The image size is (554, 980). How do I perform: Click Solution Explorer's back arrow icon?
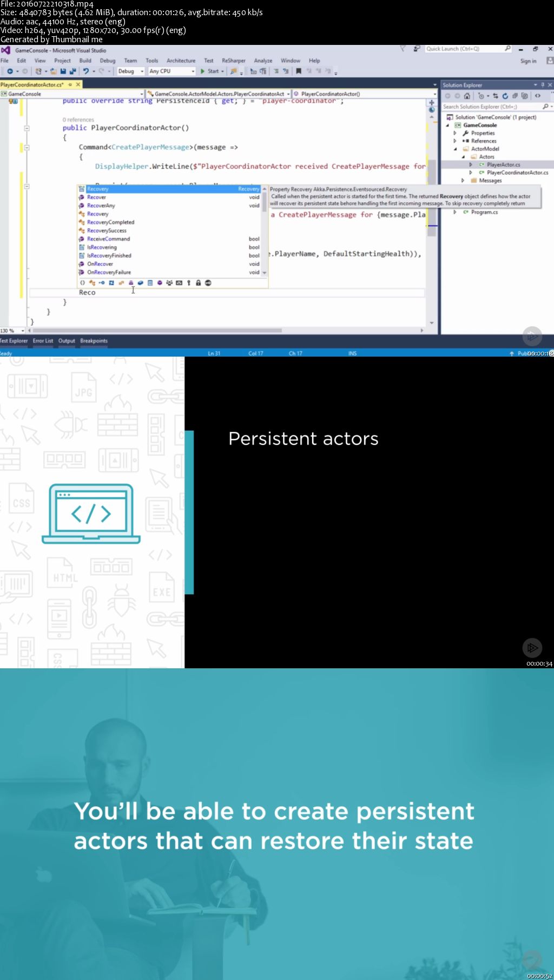(x=447, y=96)
